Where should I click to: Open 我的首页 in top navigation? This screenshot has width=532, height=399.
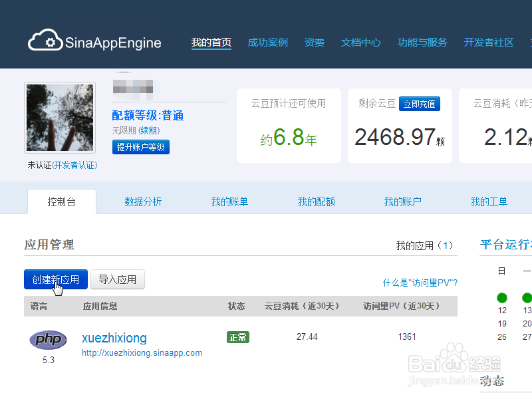211,43
